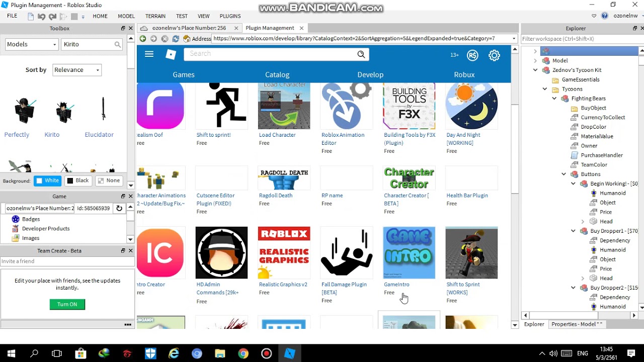Refresh the Game panel with reload icon

(119, 208)
